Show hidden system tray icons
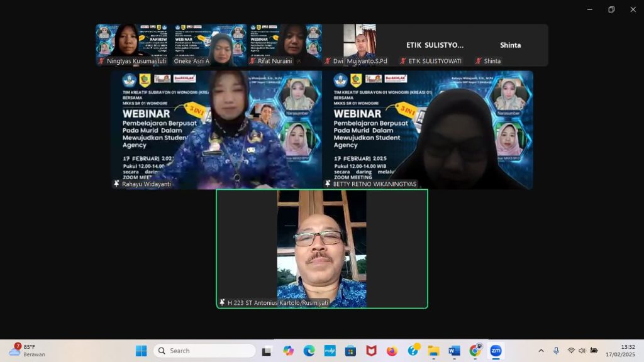The image size is (644, 362). click(541, 351)
